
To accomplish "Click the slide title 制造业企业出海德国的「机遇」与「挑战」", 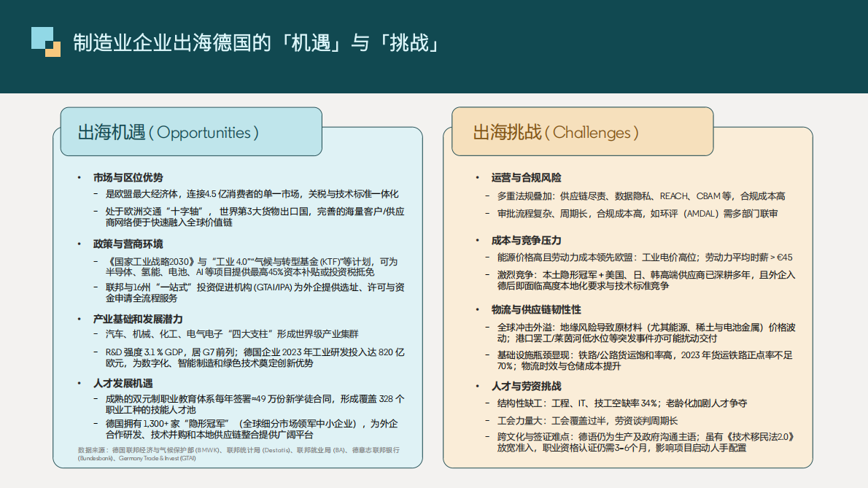I will 256,42.
